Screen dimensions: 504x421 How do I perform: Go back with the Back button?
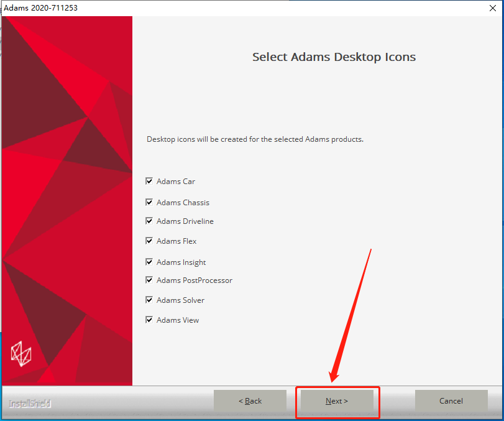tap(250, 400)
